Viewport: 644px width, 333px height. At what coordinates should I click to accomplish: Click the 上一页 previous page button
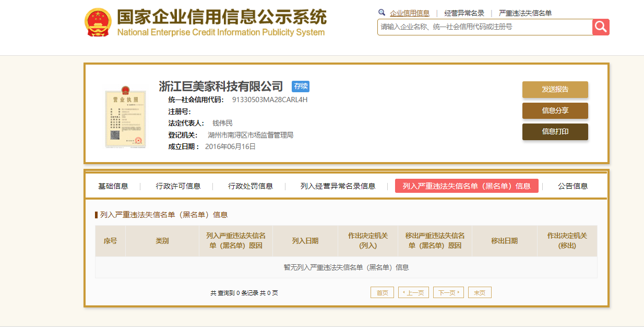(414, 292)
